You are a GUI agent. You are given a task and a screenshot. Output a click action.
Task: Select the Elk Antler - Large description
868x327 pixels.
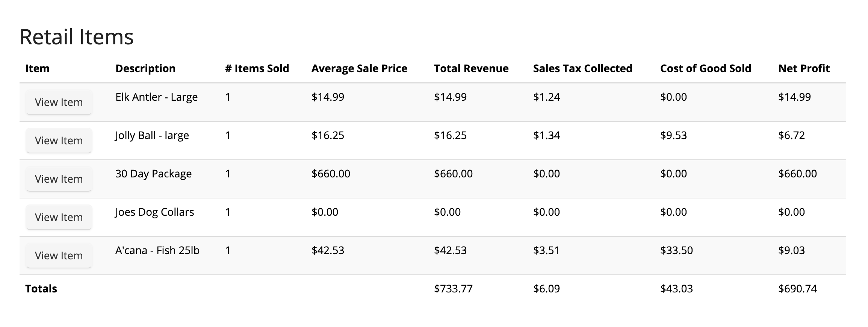click(156, 97)
